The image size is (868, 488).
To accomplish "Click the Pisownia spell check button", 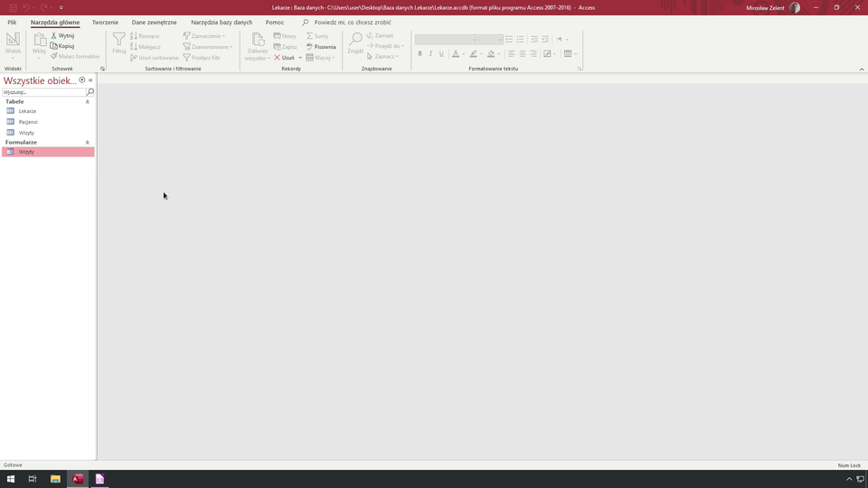I will tap(321, 47).
